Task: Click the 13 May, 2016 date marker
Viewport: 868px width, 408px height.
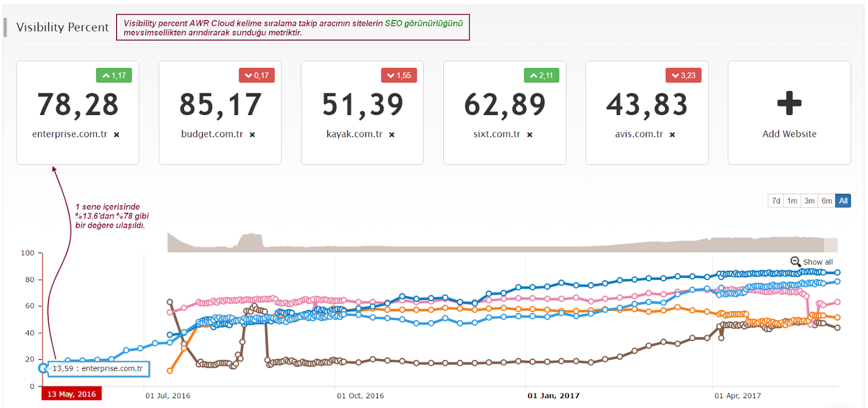Action: [x=71, y=394]
